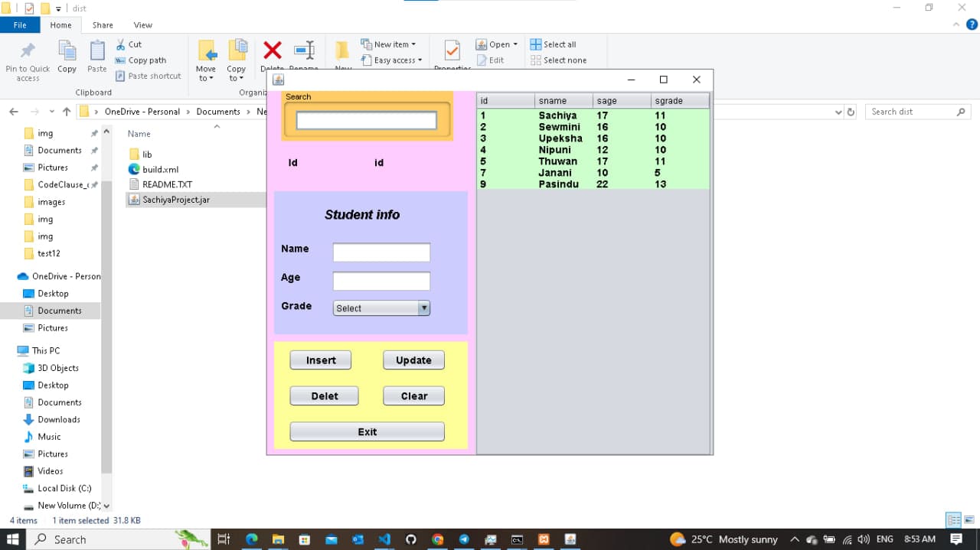Select Sachiya row in student table

pos(557,116)
